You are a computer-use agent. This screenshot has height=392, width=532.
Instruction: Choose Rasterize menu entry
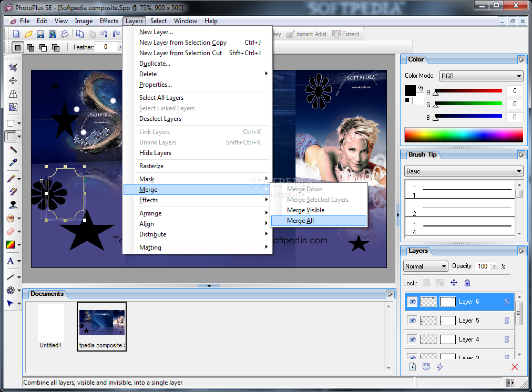(x=198, y=166)
